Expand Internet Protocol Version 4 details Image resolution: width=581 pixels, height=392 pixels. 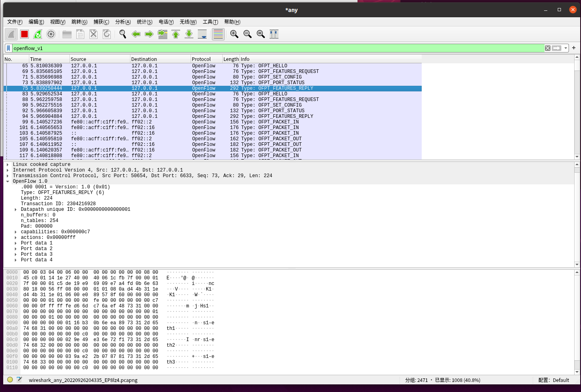coord(8,170)
